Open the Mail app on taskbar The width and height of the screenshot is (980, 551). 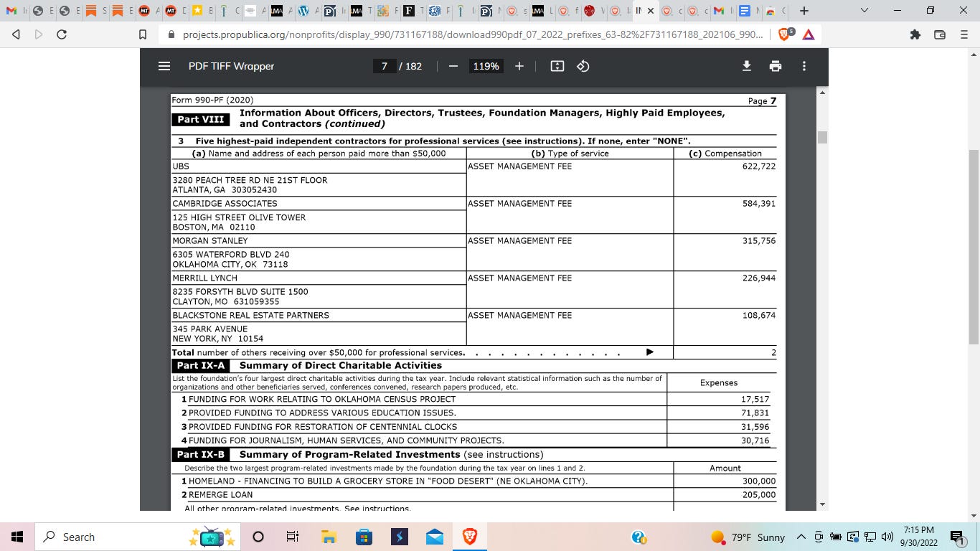(x=434, y=537)
